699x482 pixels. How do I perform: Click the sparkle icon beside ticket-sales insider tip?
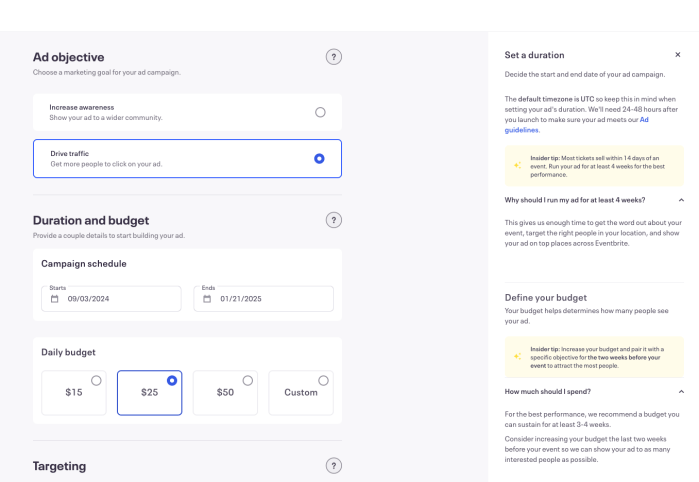(517, 165)
